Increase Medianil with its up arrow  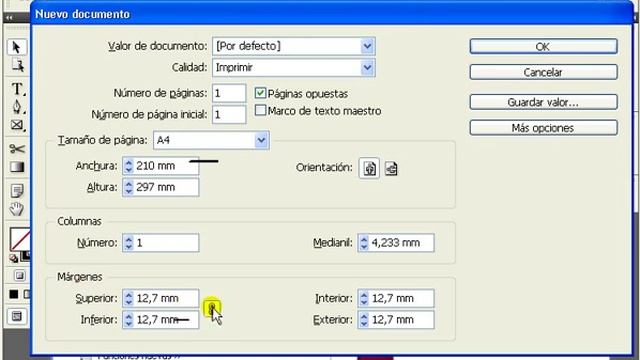(364, 239)
